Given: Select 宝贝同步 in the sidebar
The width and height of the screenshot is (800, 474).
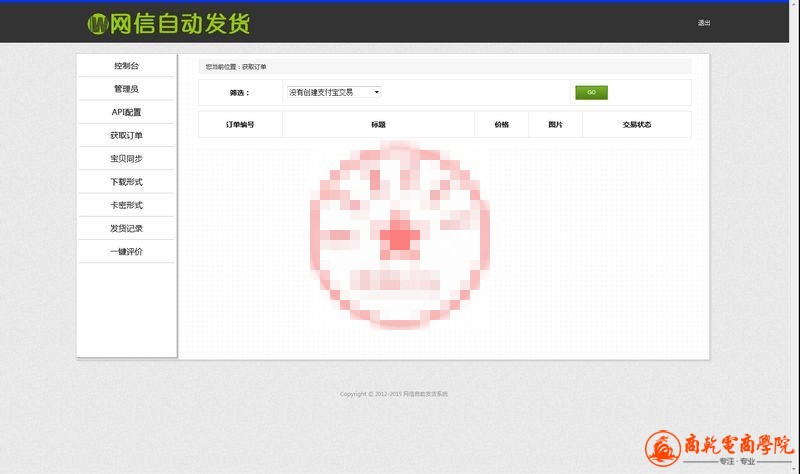Looking at the screenshot, I should tap(127, 159).
